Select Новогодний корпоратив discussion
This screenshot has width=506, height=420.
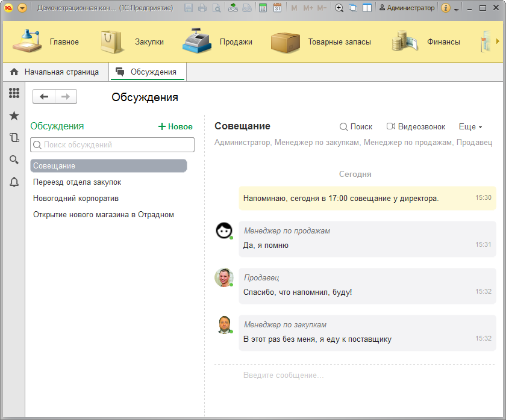point(76,198)
